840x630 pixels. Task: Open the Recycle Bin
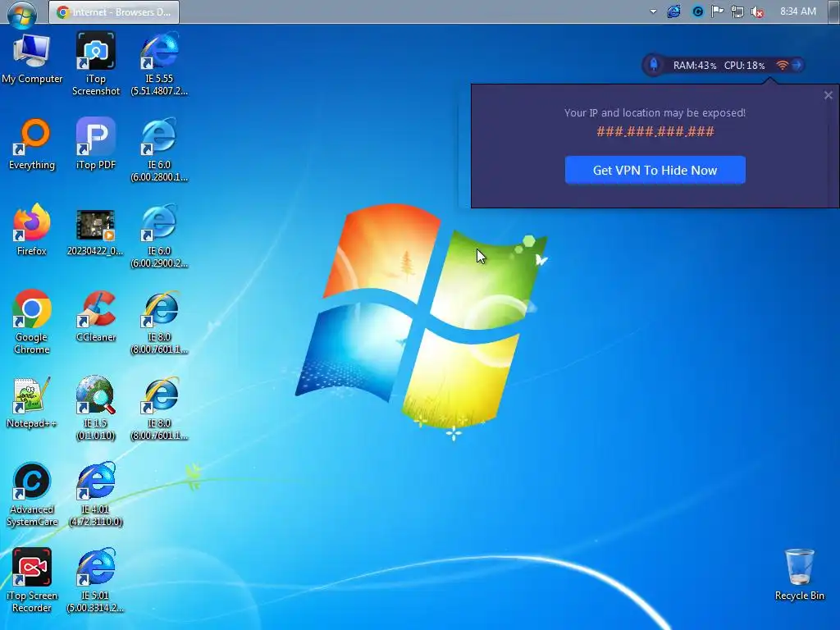pyautogui.click(x=799, y=574)
